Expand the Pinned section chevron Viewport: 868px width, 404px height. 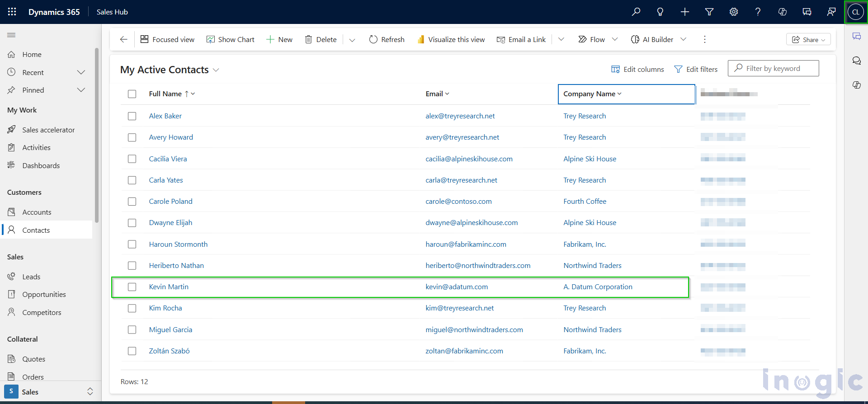pyautogui.click(x=81, y=90)
